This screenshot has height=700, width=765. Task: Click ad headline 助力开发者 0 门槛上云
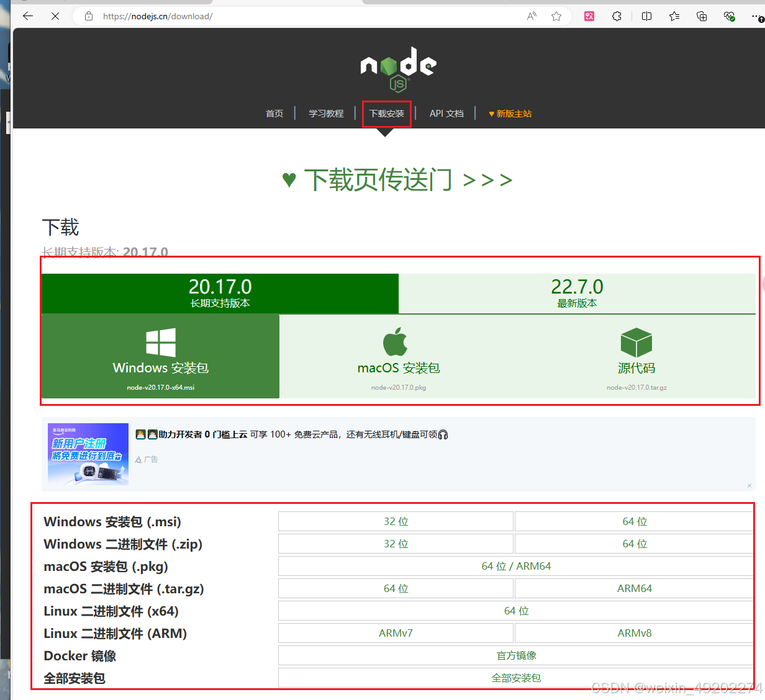[203, 434]
